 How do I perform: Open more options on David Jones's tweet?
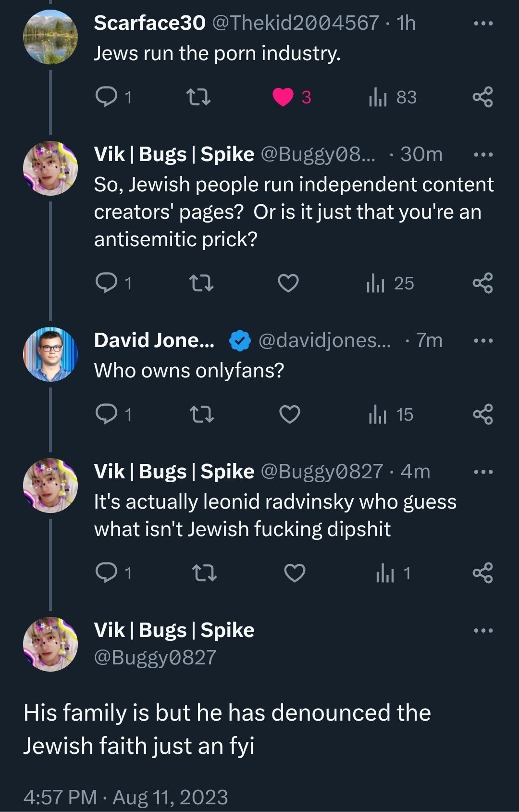483,341
